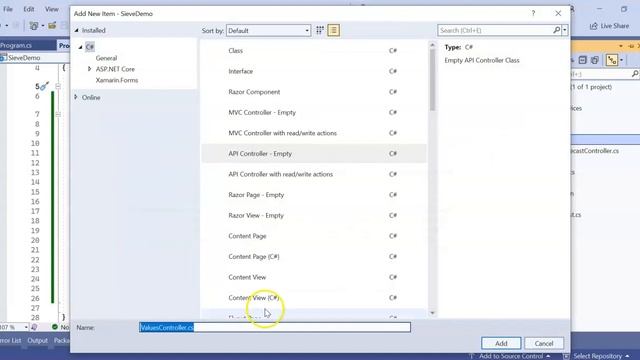Expand the ASP.NET Core node

89,69
